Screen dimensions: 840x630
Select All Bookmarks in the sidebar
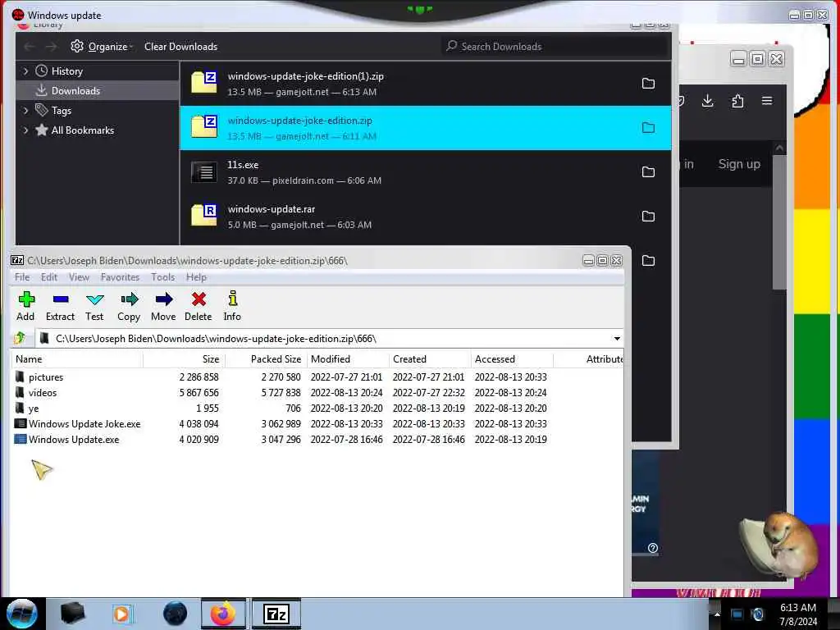98,130
